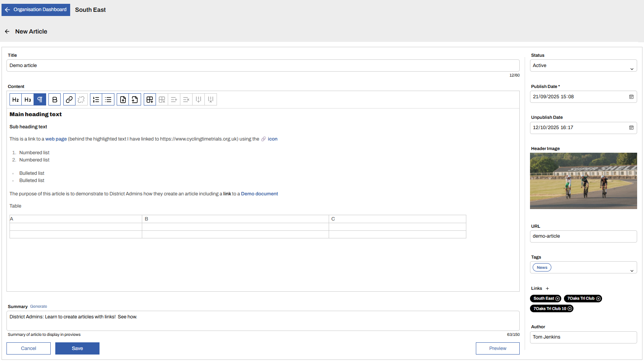Toggle paragraph format button
644x361 pixels.
(40, 100)
